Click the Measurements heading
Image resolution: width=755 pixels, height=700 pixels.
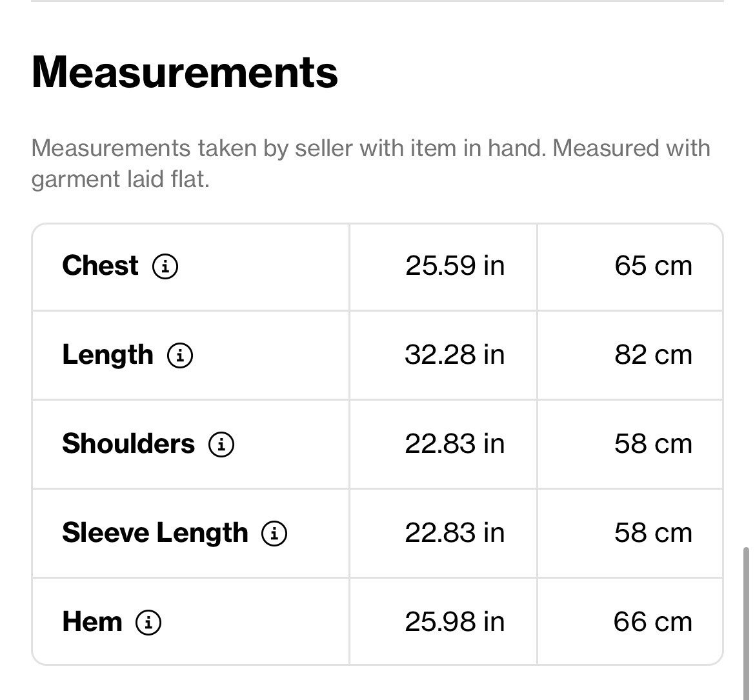coord(185,72)
